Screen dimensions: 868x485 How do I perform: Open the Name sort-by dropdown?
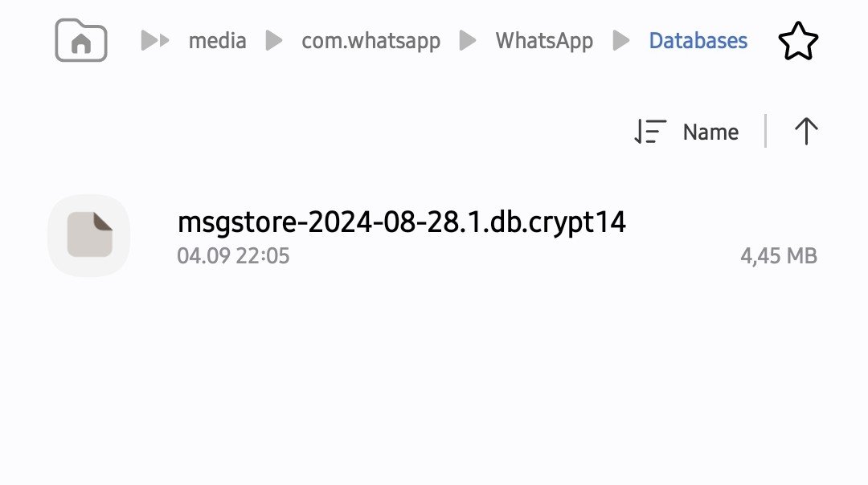pyautogui.click(x=710, y=132)
